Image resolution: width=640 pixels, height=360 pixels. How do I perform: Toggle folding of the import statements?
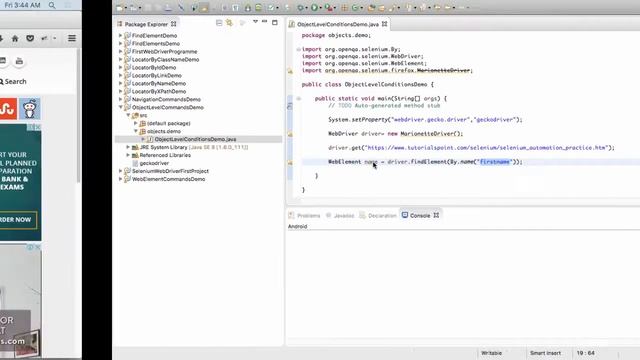pos(298,49)
